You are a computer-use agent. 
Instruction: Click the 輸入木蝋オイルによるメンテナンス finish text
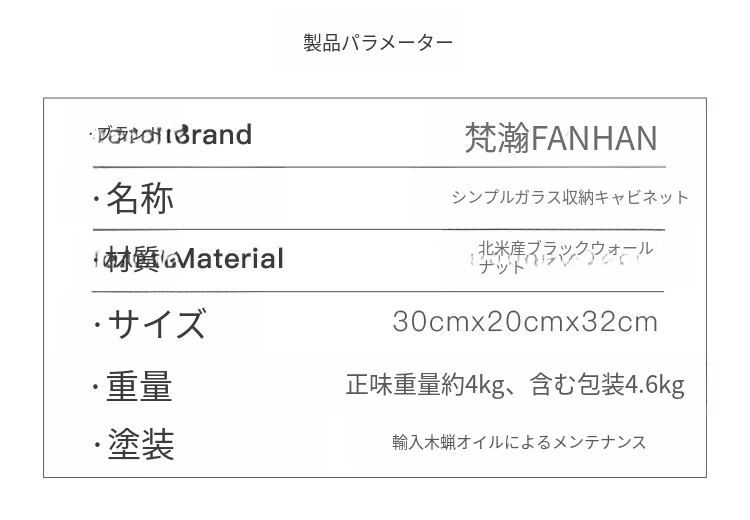tap(519, 442)
